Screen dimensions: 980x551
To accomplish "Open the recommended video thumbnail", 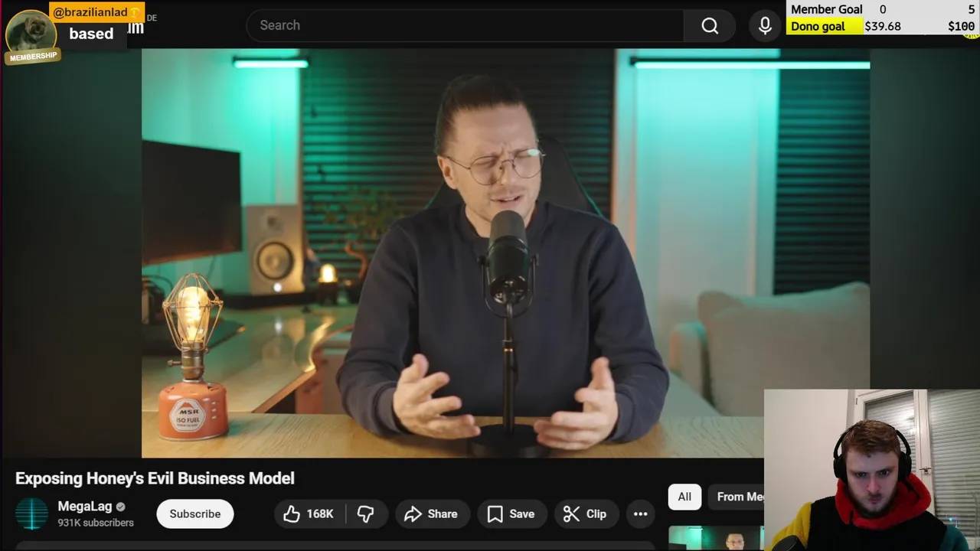I will coord(716,538).
